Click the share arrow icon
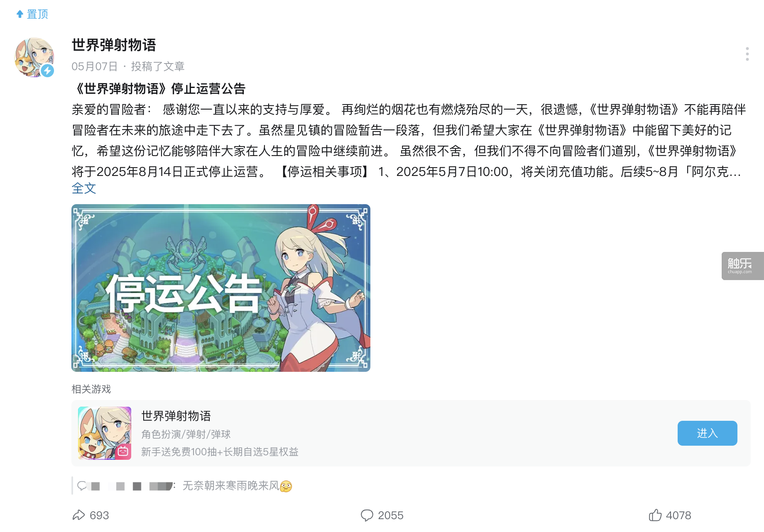The width and height of the screenshot is (764, 532). [x=78, y=515]
